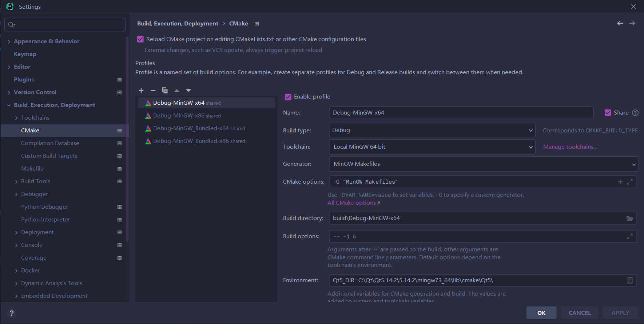This screenshot has height=324, width=644.
Task: Collapse Build, Execution, Deployment section
Action: coord(9,105)
